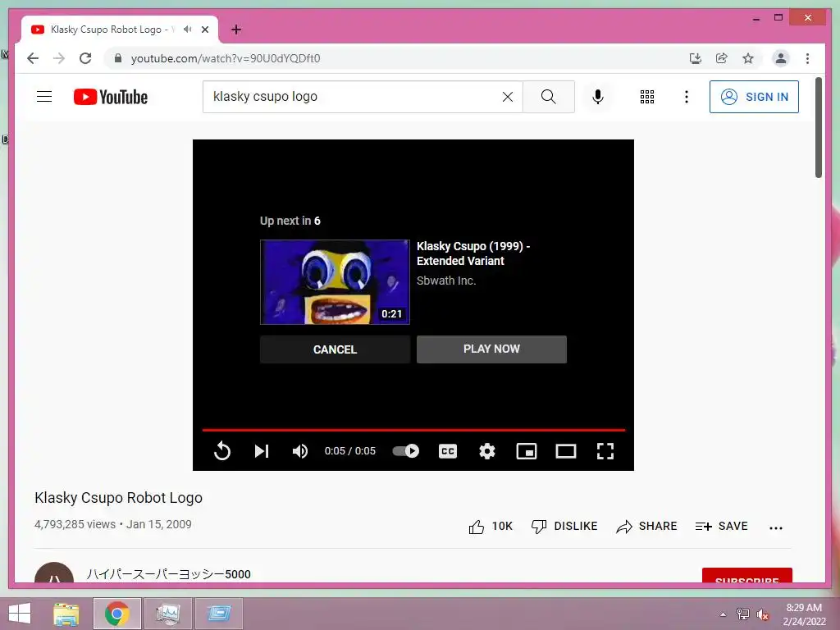Open the Extended Variant video title
840x630 pixels.
(x=473, y=253)
